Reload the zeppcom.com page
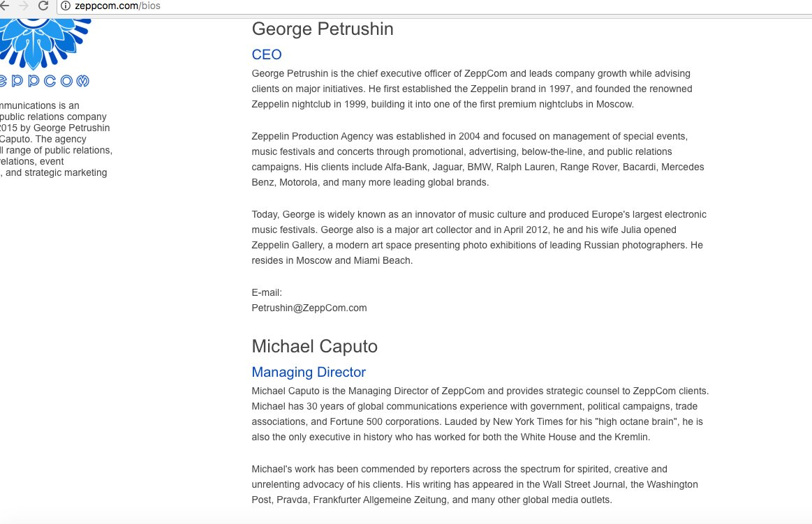This screenshot has height=524, width=812. pos(43,6)
